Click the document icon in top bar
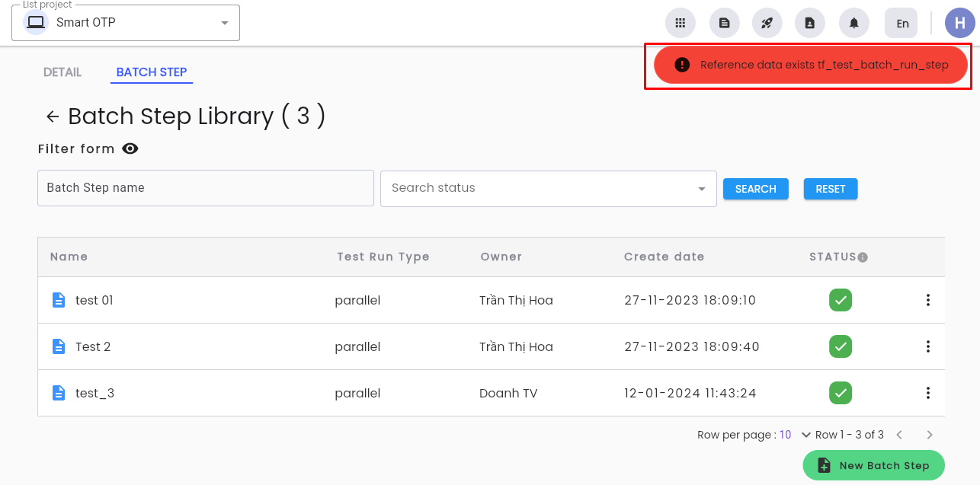 pos(725,23)
